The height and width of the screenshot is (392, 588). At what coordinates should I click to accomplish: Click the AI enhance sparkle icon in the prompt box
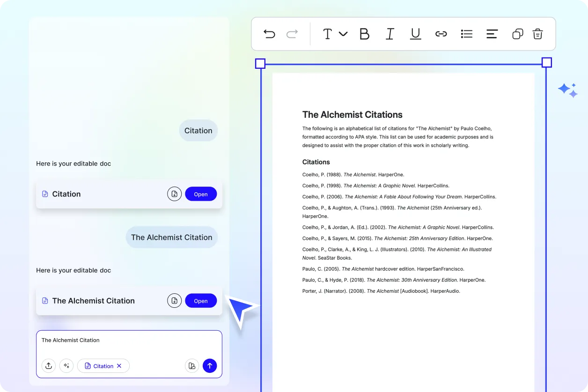[66, 366]
